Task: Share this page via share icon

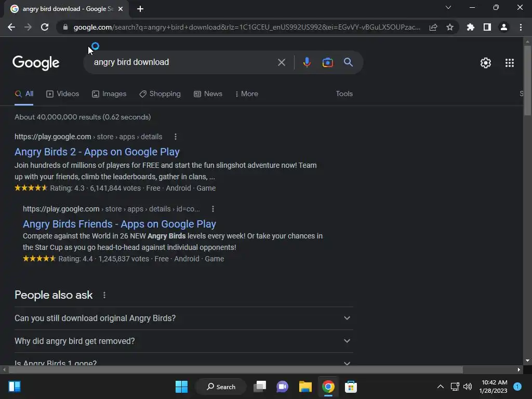Action: (433, 27)
